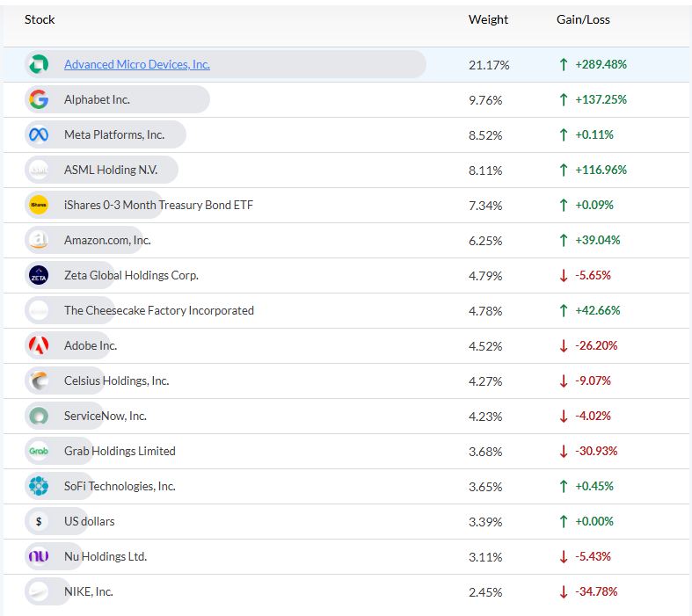
Task: Open Meta Platforms, Inc. stock name
Action: coord(114,134)
